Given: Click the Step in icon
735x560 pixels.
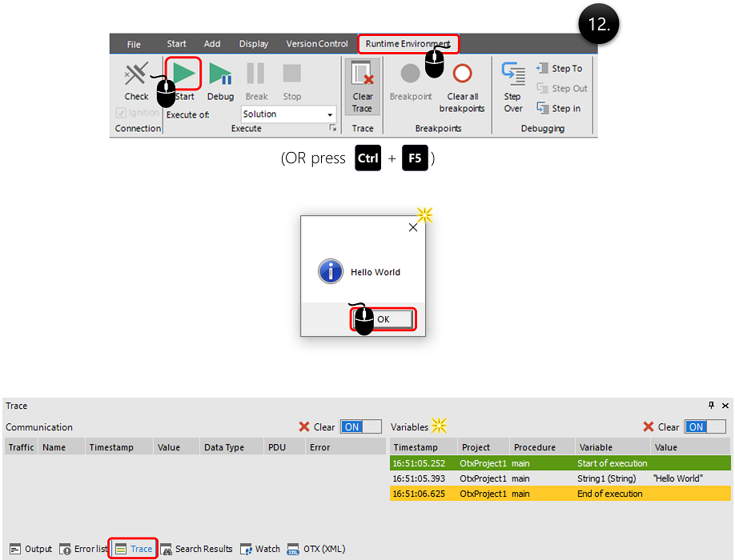Looking at the screenshot, I should pyautogui.click(x=542, y=108).
